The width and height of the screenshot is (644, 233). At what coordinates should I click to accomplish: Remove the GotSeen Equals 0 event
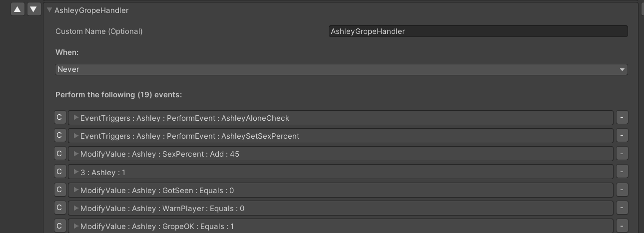(622, 190)
